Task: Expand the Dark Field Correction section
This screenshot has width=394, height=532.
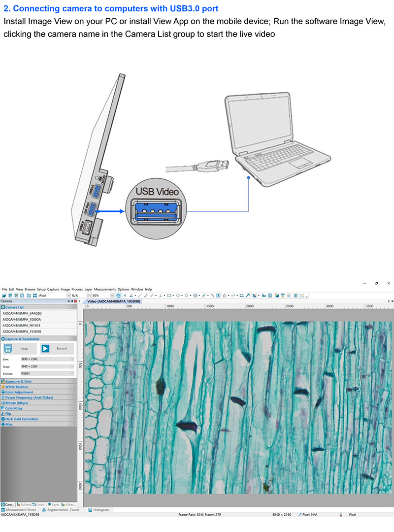Action: point(22,419)
